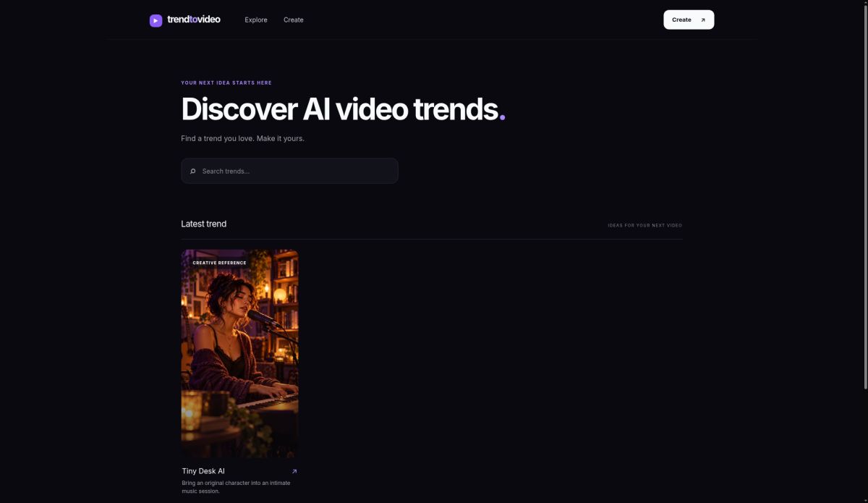Click the Tiny Desk AI title
The image size is (868, 503).
pos(203,471)
